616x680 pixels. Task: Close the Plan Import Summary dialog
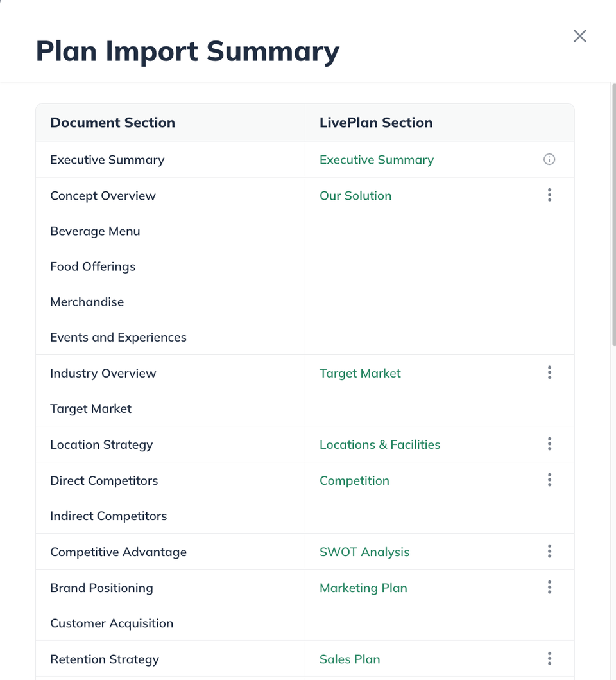click(x=579, y=36)
